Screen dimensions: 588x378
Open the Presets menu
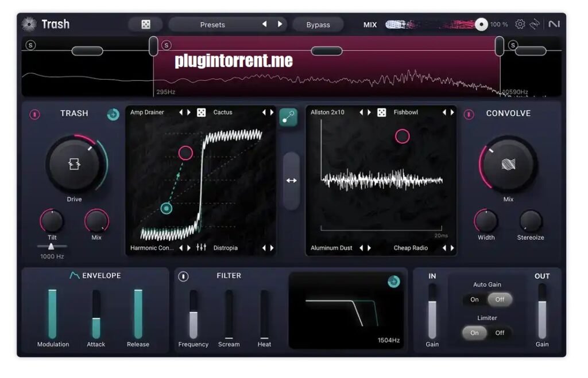[212, 25]
